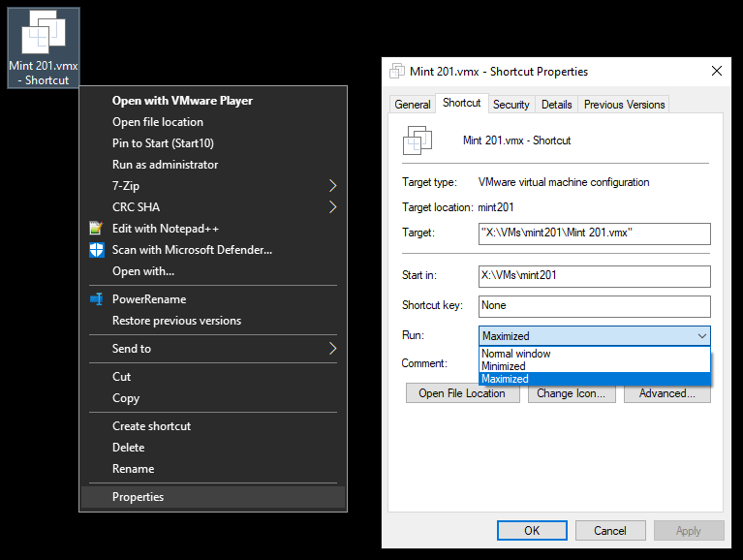Close the Shortcut Properties dialog
743x560 pixels.
tap(717, 71)
